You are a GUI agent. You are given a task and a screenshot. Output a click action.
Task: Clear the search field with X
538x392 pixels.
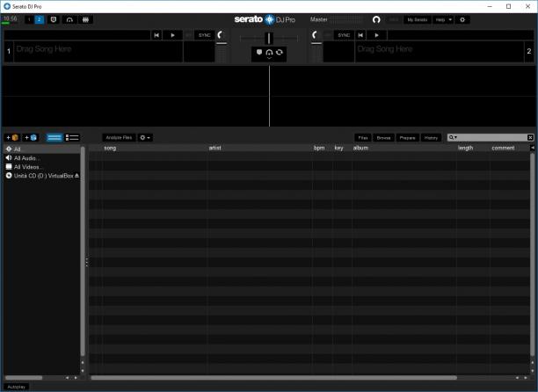coord(530,137)
